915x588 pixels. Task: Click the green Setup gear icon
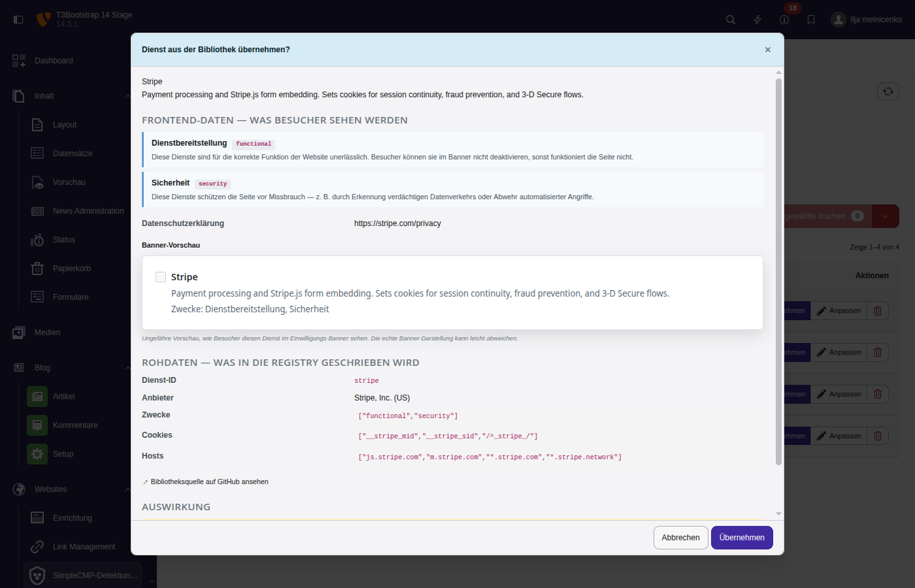pos(37,454)
